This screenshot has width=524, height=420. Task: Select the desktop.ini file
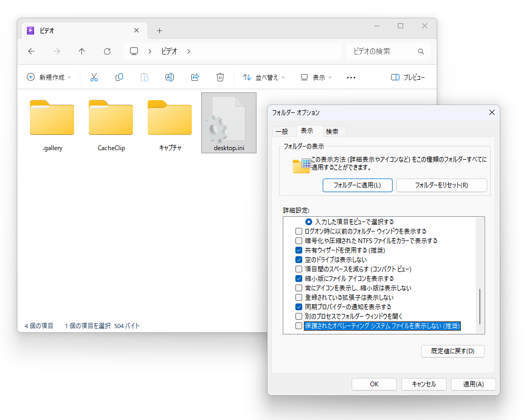coord(229,123)
